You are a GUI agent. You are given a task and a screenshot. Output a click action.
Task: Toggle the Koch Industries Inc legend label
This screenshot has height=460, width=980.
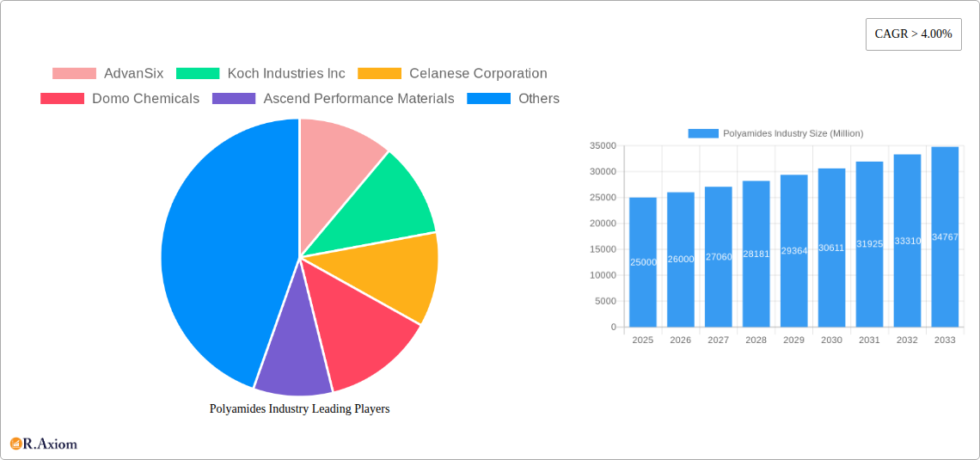click(286, 73)
